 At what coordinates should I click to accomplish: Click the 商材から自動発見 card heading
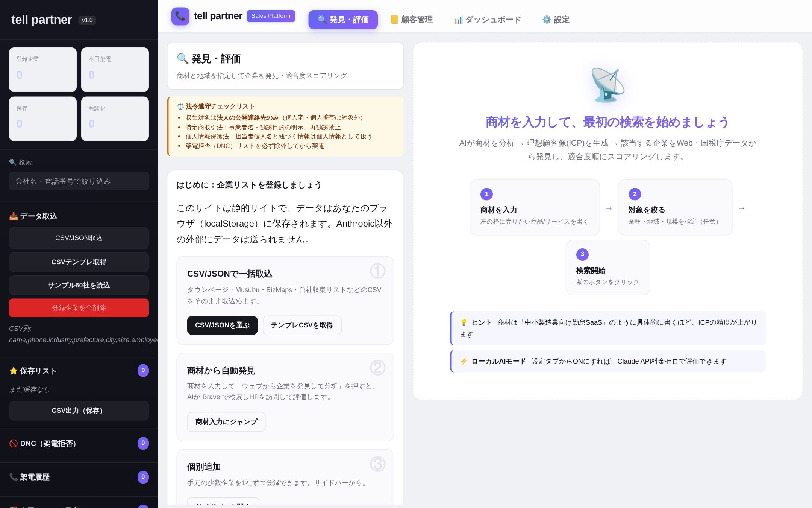click(x=221, y=371)
